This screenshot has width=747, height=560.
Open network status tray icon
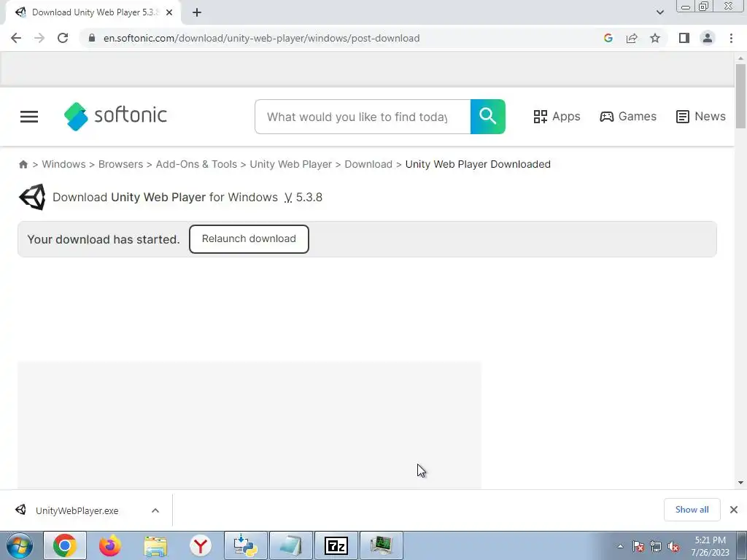pyautogui.click(x=656, y=546)
